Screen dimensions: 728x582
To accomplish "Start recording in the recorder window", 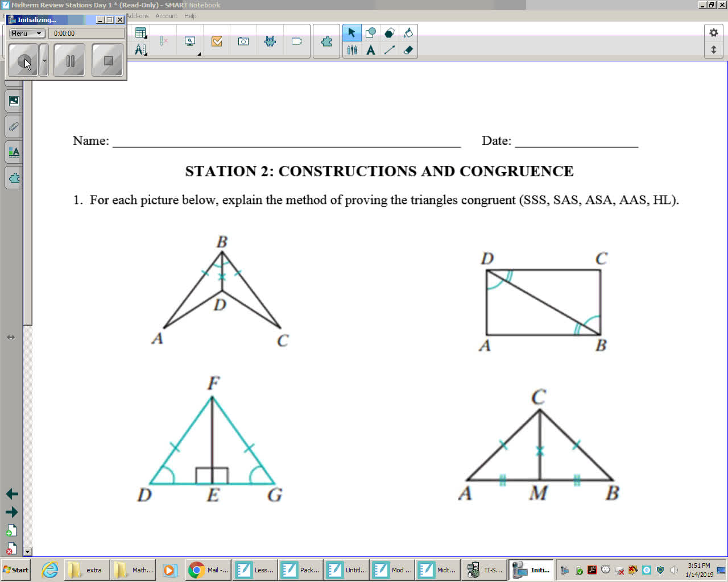I will tap(23, 60).
